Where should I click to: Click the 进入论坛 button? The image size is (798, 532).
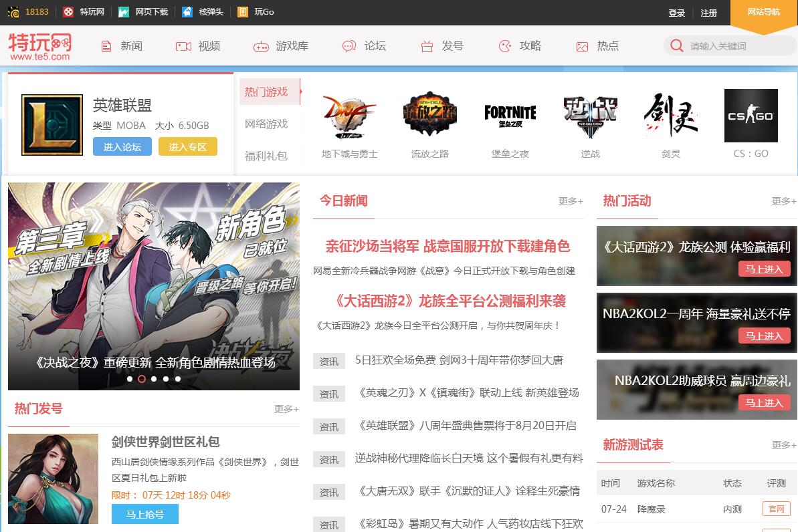click(122, 147)
